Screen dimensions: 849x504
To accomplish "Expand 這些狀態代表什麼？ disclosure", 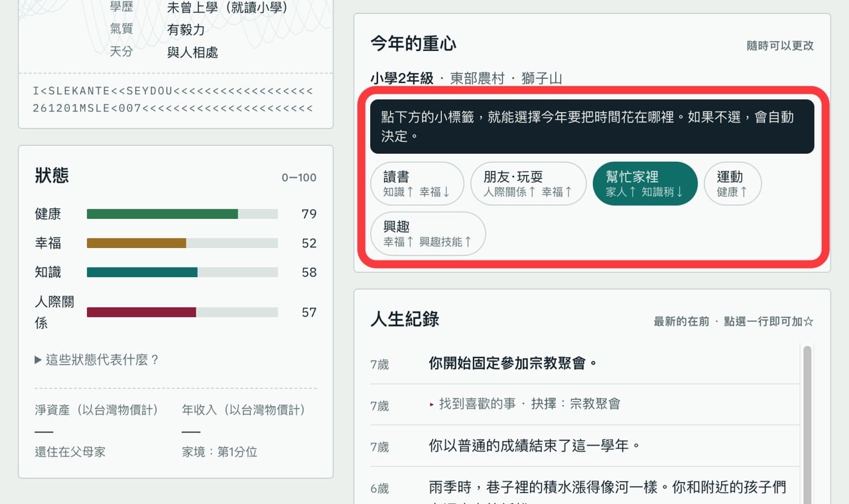I will pos(97,360).
